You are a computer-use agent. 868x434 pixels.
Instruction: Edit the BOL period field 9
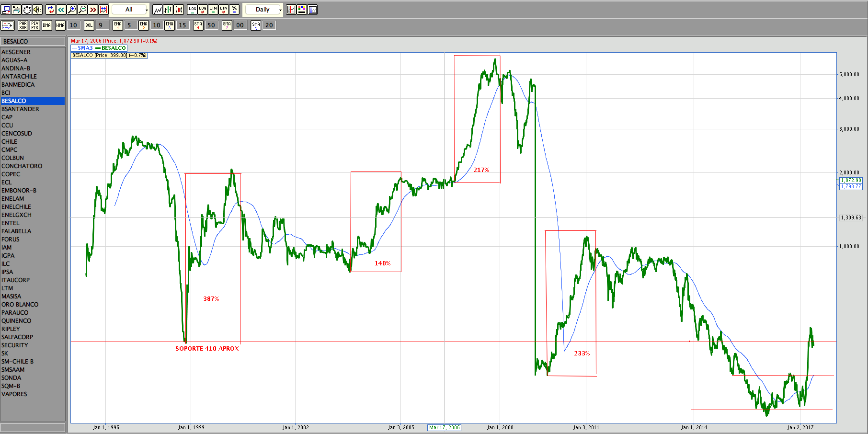pyautogui.click(x=102, y=25)
